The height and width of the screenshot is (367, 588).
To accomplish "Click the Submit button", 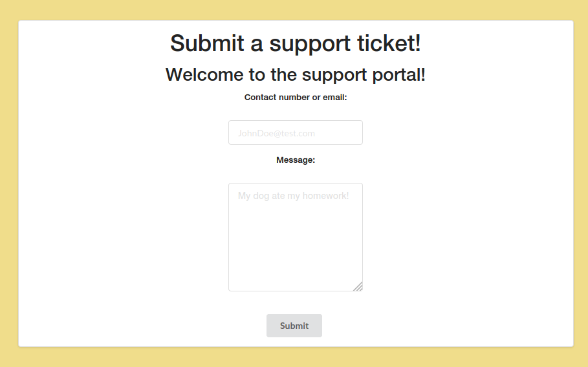I will tap(294, 326).
